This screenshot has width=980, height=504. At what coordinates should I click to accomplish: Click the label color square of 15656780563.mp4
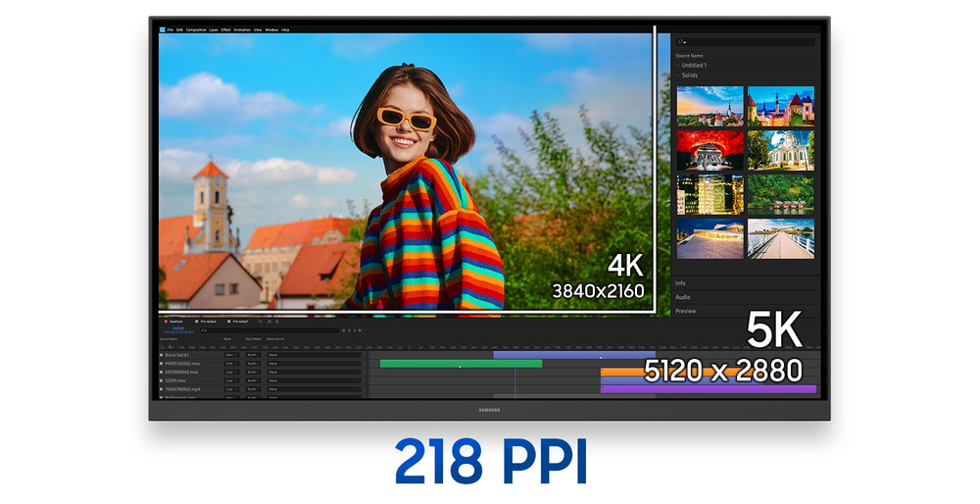pyautogui.click(x=162, y=389)
